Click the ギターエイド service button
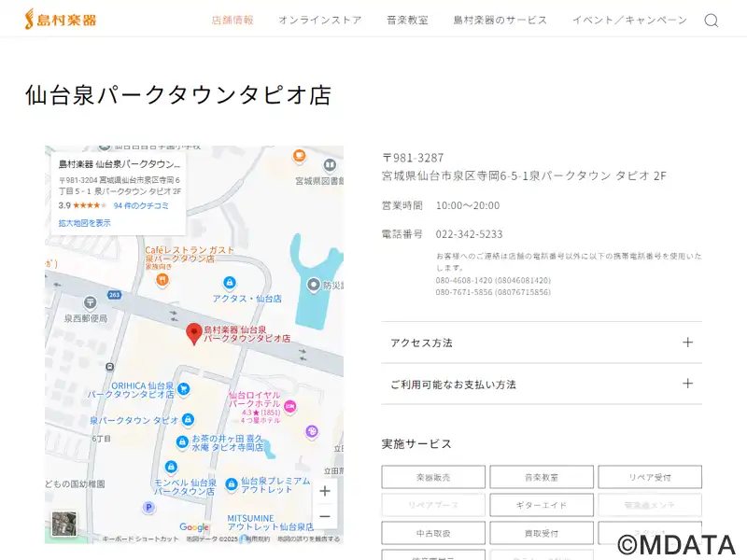This screenshot has height=560, width=747. coord(542,505)
